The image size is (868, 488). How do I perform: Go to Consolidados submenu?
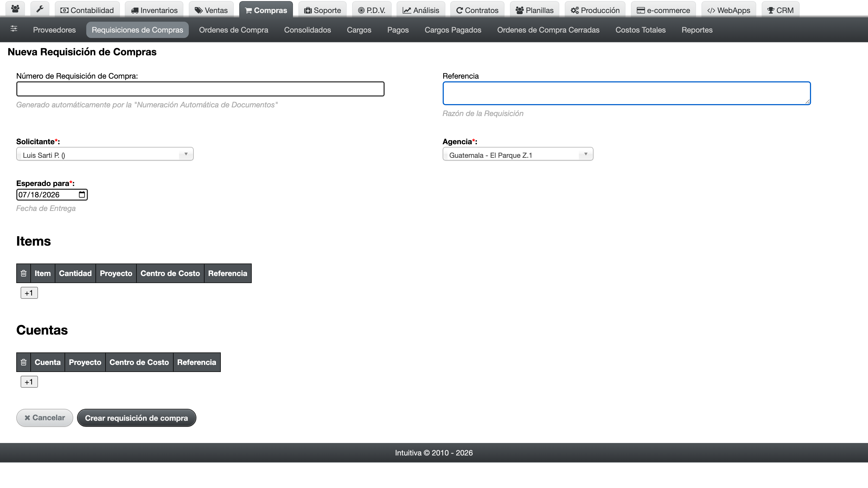pos(307,30)
